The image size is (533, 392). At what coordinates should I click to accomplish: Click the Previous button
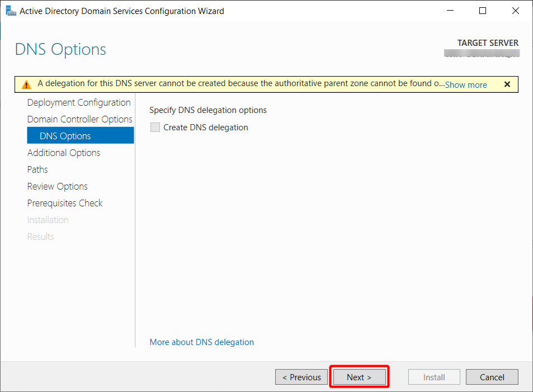[301, 377]
